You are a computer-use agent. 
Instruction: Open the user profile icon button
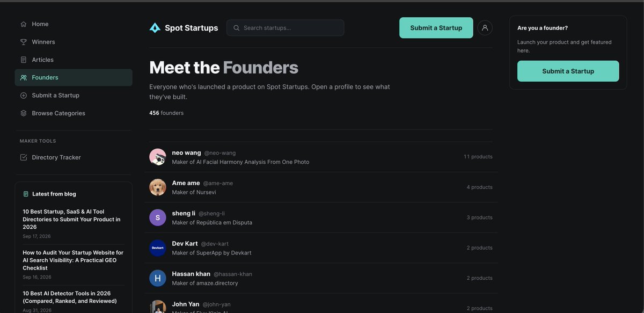click(x=485, y=28)
